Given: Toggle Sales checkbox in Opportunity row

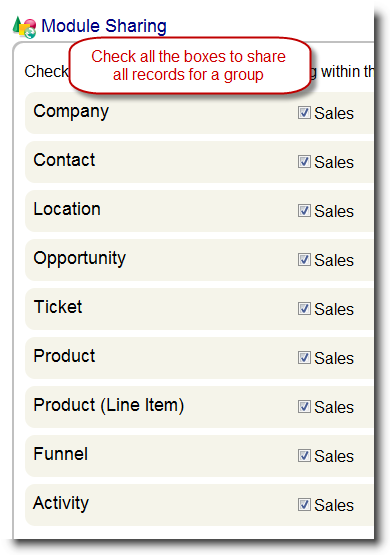Looking at the screenshot, I should [304, 259].
